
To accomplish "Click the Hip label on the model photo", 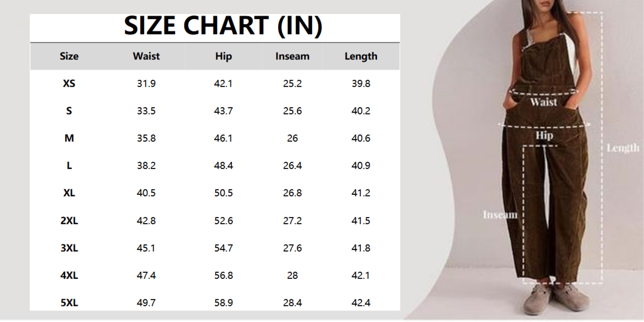I will click(544, 136).
